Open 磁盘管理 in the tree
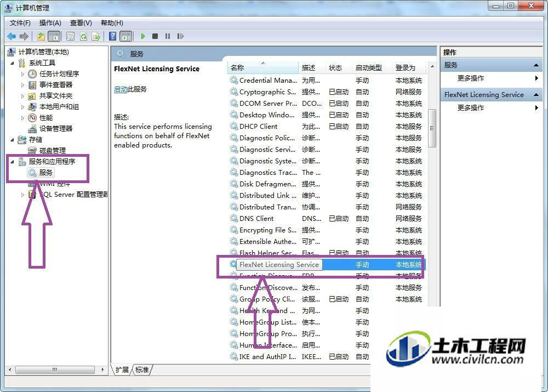Image resolution: width=548 pixels, height=392 pixels. [53, 150]
